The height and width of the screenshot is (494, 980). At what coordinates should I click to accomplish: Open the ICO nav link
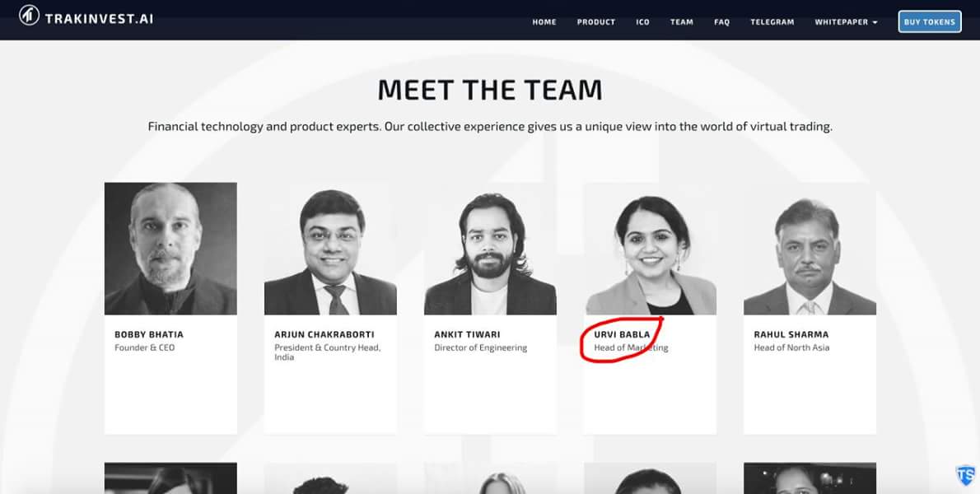642,22
